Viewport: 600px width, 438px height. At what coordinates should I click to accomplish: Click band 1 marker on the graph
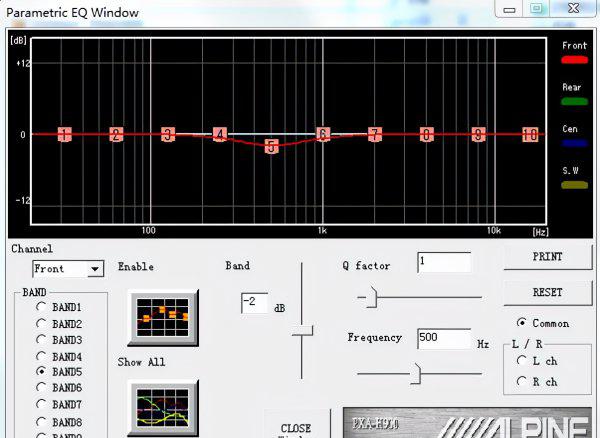pyautogui.click(x=64, y=134)
